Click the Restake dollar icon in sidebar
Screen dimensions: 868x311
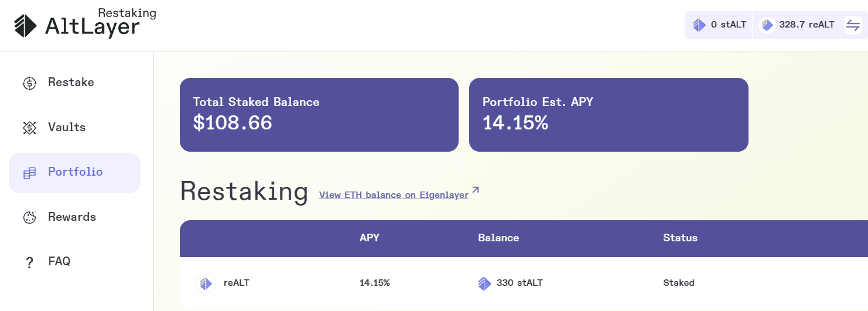click(x=29, y=83)
